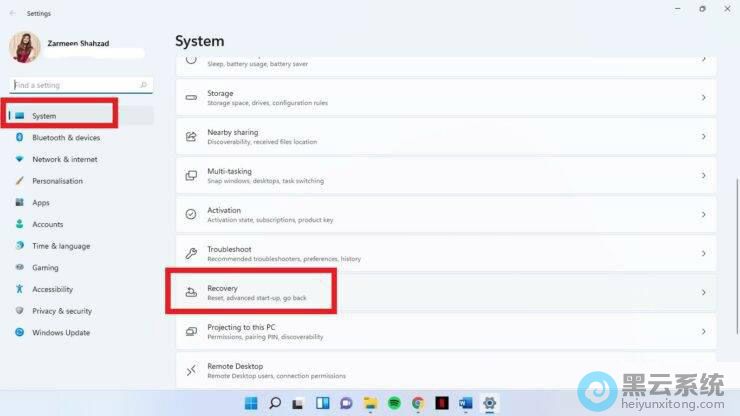Expand the Remote Desktop chevron arrow
This screenshot has height=416, width=740.
(x=703, y=371)
